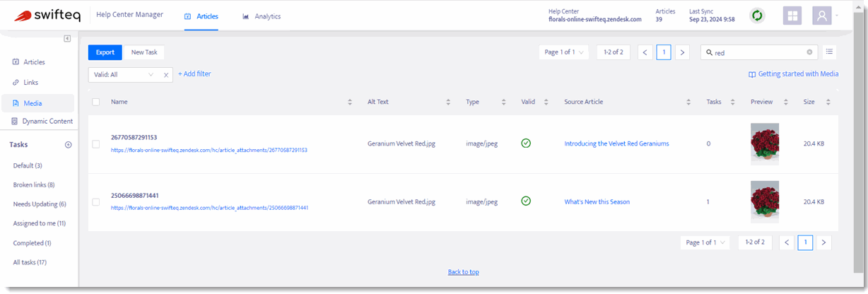Sort by the Valid column arrows
This screenshot has width=868, height=294.
click(546, 102)
